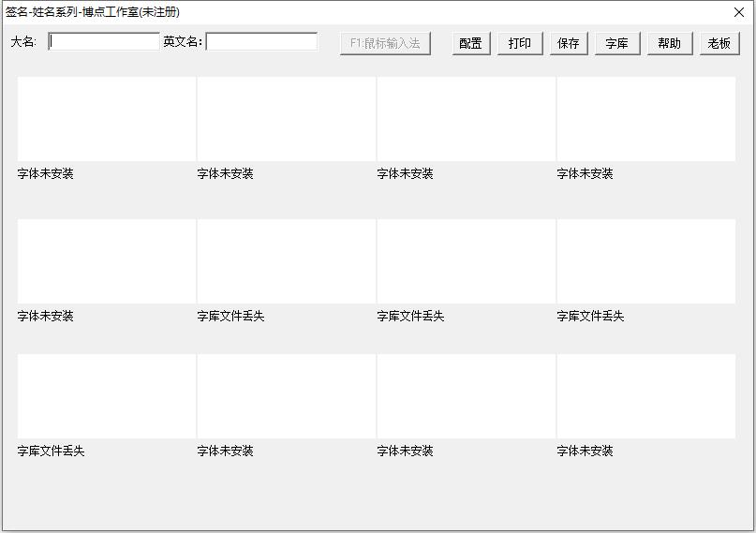Select middle row second preview labeled 字库文件丢失

[x=287, y=261]
